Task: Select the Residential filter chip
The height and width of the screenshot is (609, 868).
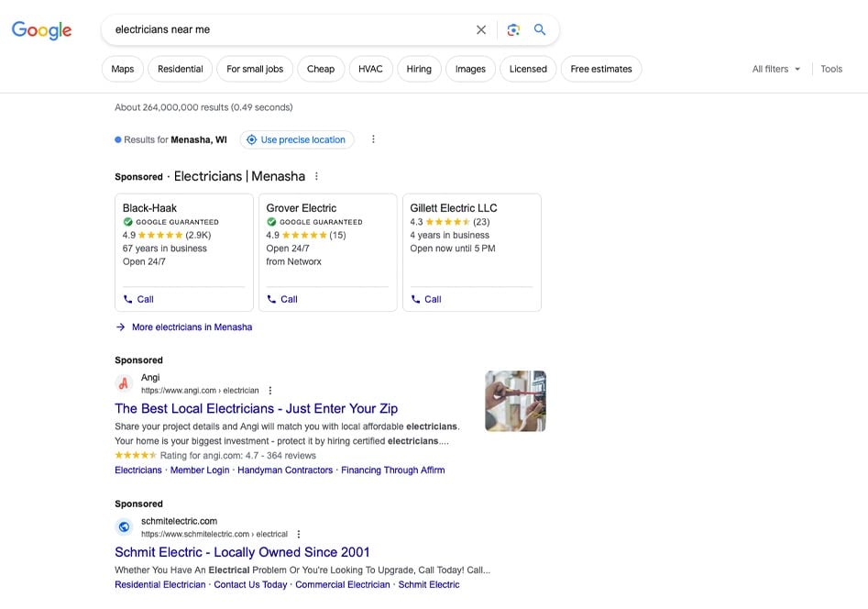Action: 180,69
